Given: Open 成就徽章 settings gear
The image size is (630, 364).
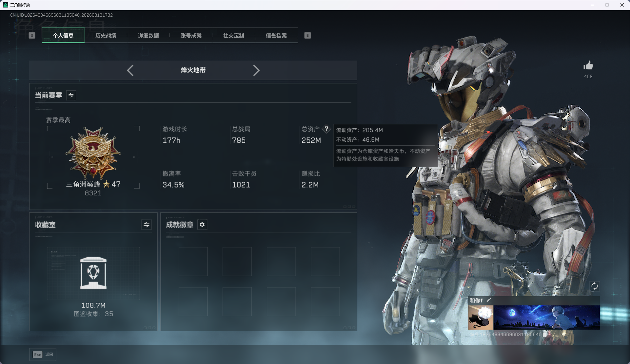Looking at the screenshot, I should tap(202, 225).
